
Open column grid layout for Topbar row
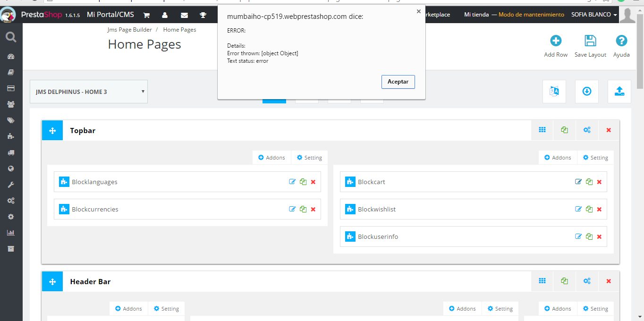click(542, 130)
